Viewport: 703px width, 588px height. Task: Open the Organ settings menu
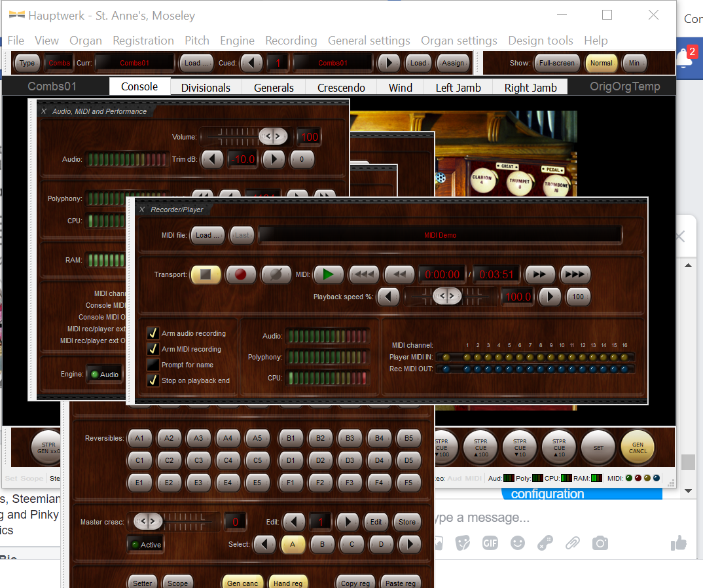point(459,41)
